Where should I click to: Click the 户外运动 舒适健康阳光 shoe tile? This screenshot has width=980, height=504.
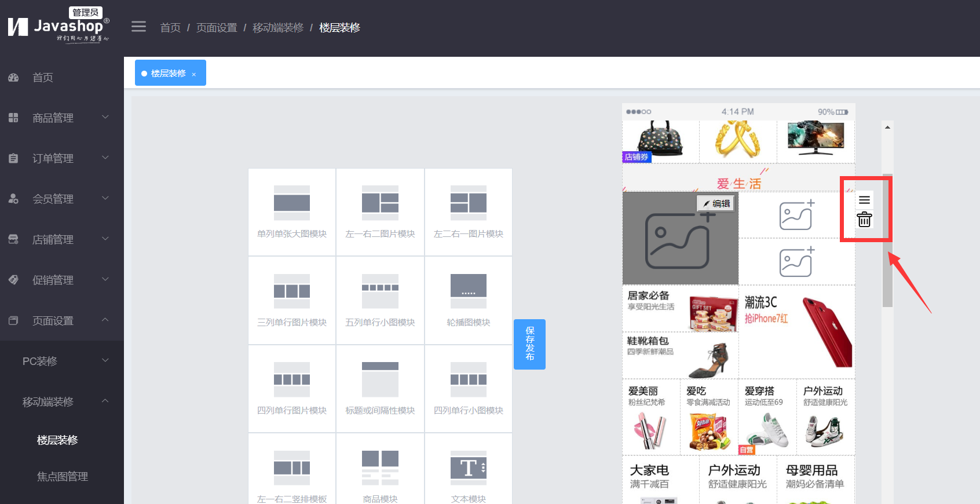pyautogui.click(x=826, y=417)
